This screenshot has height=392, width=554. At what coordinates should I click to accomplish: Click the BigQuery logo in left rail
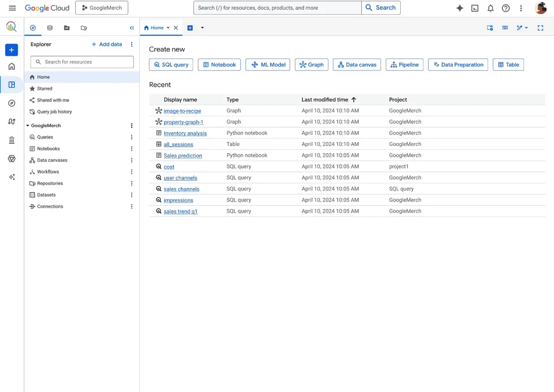click(x=12, y=27)
